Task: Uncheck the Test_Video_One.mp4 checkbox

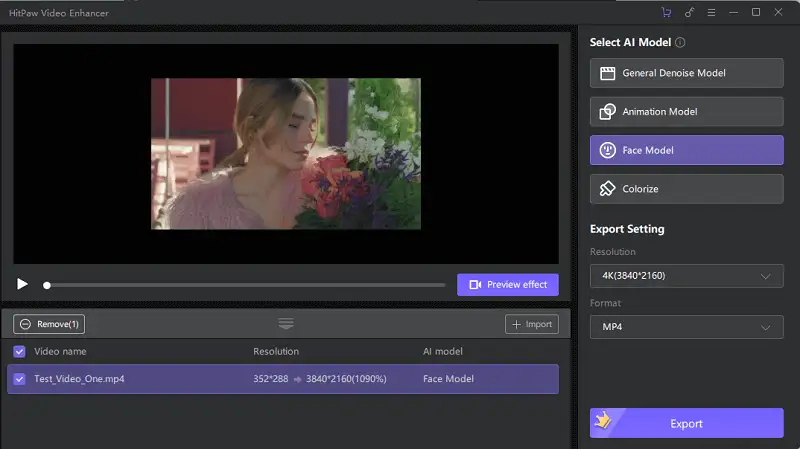Action: tap(20, 379)
